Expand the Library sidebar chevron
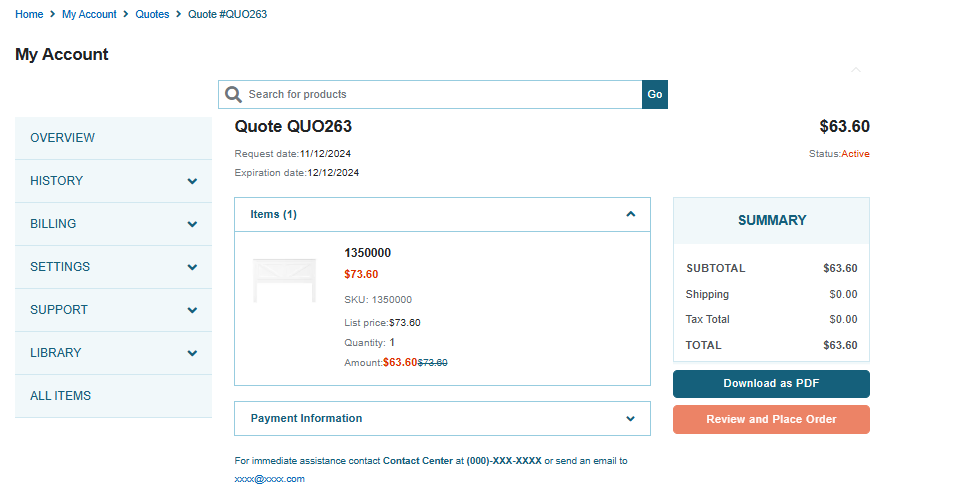The width and height of the screenshot is (968, 493). (x=192, y=353)
